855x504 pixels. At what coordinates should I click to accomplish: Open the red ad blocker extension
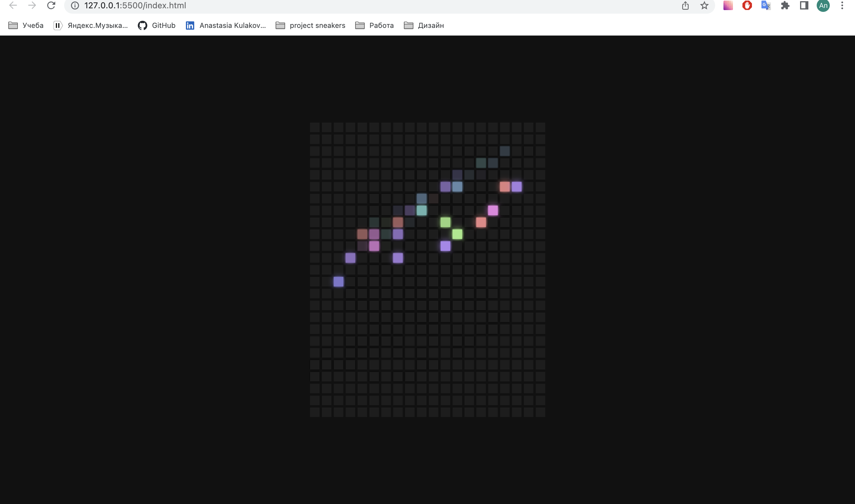[747, 5]
